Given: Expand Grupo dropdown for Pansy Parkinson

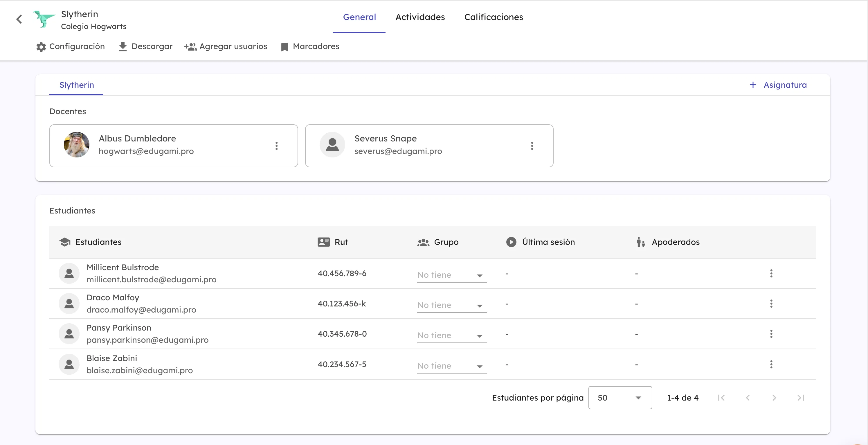Looking at the screenshot, I should tap(451, 335).
